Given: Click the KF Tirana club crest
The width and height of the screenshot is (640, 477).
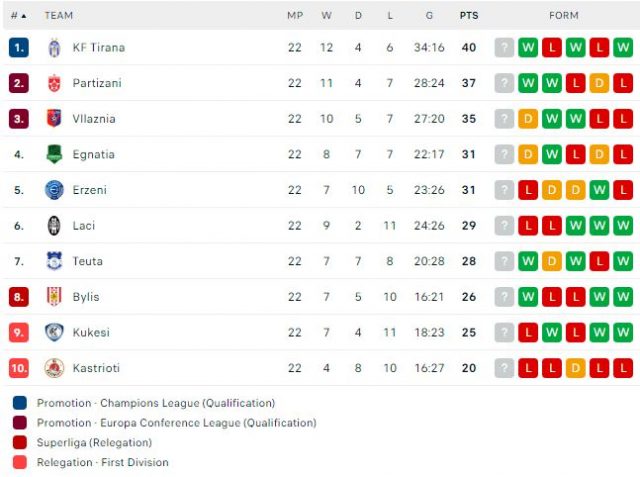Looking at the screenshot, I should point(54,48).
